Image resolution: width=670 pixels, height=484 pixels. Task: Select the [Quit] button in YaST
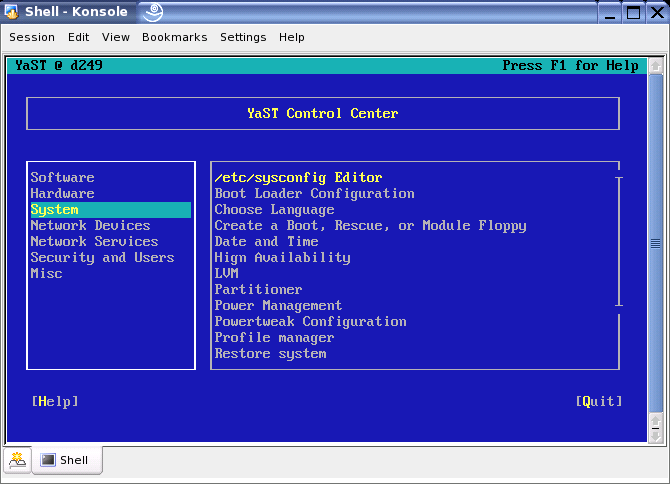(x=599, y=401)
